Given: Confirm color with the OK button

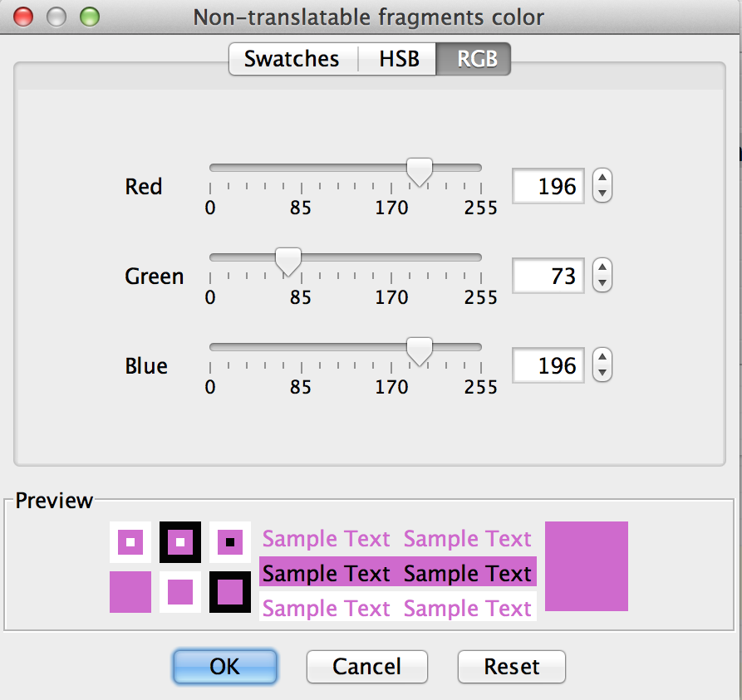Looking at the screenshot, I should pos(225,666).
